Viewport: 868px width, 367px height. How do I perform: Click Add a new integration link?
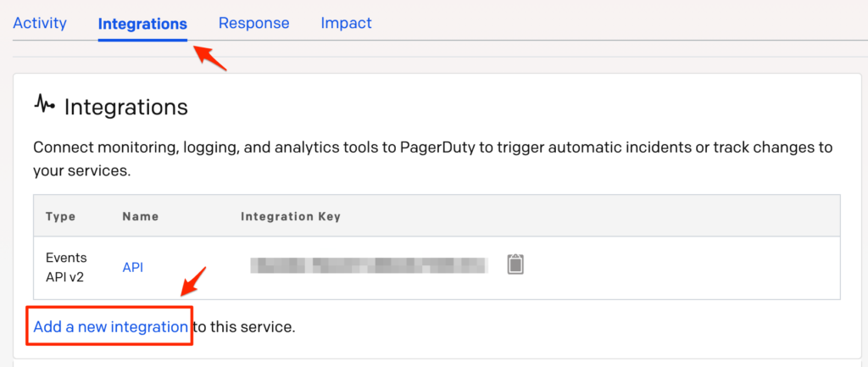point(111,327)
